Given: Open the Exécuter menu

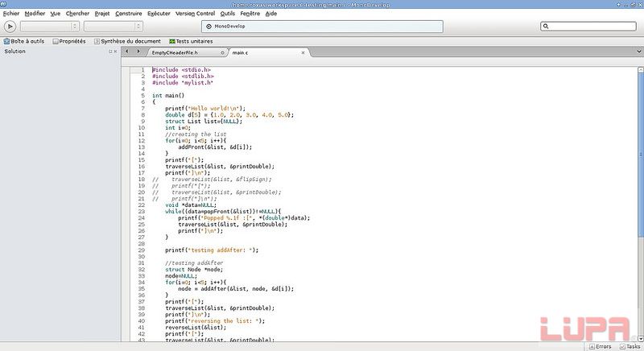Looking at the screenshot, I should tap(159, 14).
